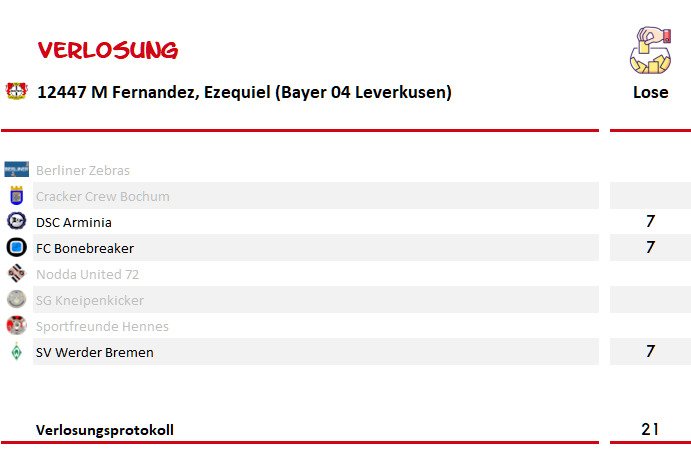Click SV Werder Bremen's Lose value 7
This screenshot has width=691, height=469.
point(650,351)
